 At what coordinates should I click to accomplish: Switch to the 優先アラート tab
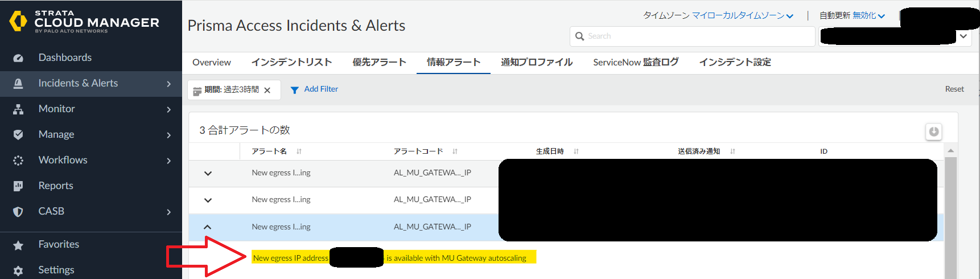(380, 63)
